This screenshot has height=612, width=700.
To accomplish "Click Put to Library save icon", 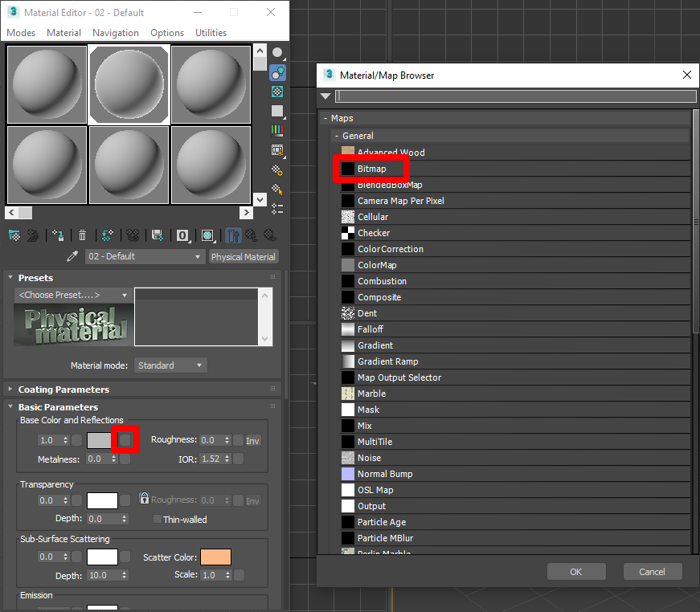I will pos(158,235).
